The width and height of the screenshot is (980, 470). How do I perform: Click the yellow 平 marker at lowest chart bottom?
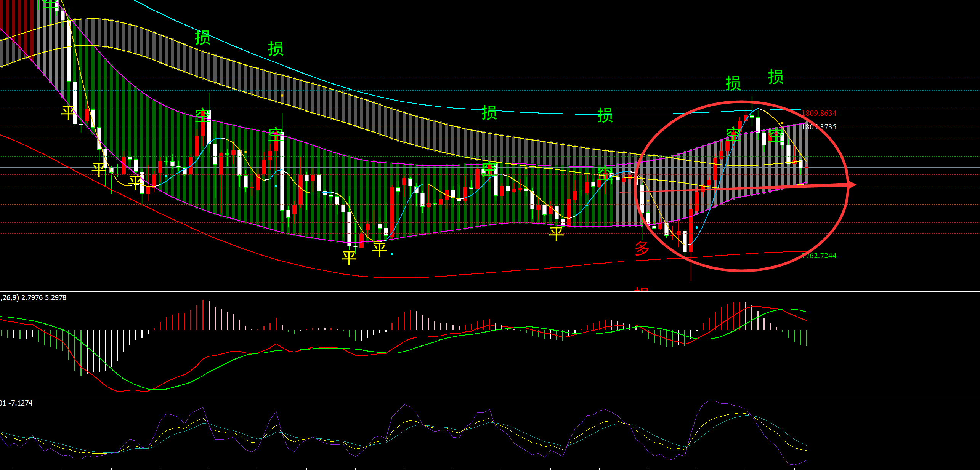(349, 258)
